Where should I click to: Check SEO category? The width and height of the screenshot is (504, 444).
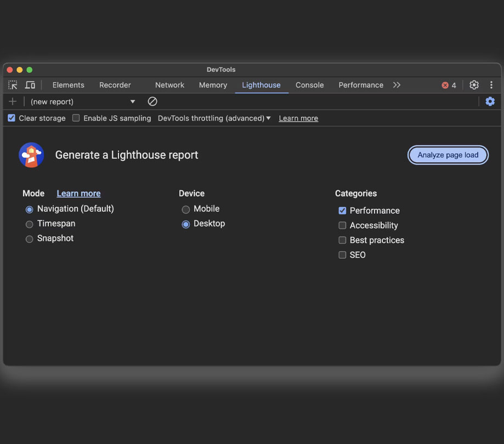coord(342,255)
